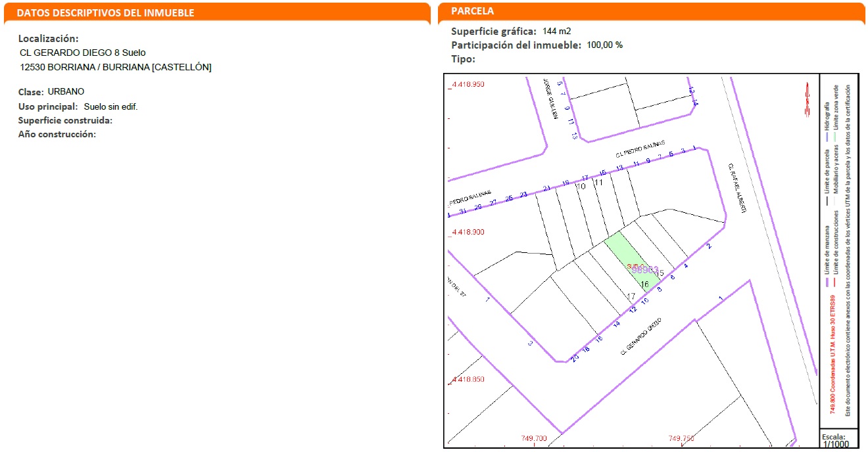
Task: Click the '749.750' coordinate label at map bottom
Action: [681, 438]
